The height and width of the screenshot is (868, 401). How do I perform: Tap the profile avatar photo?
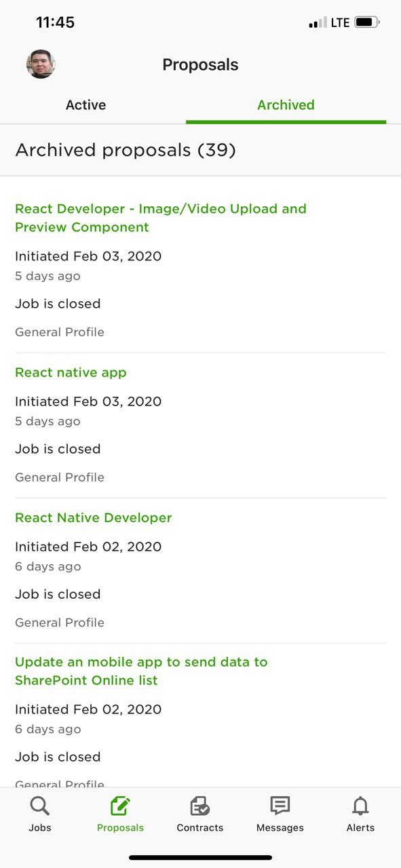pos(41,64)
